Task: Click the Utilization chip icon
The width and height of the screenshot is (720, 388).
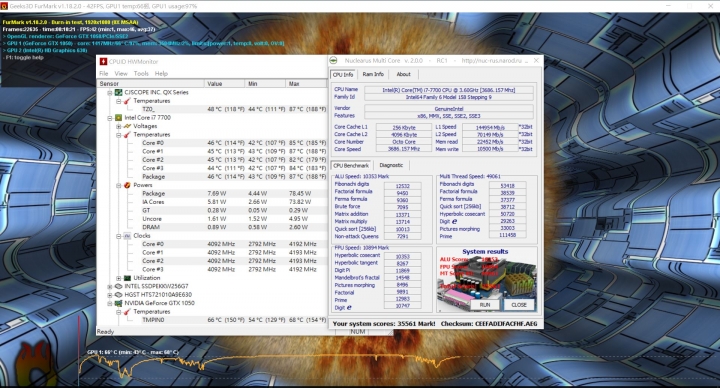Action: (127, 278)
